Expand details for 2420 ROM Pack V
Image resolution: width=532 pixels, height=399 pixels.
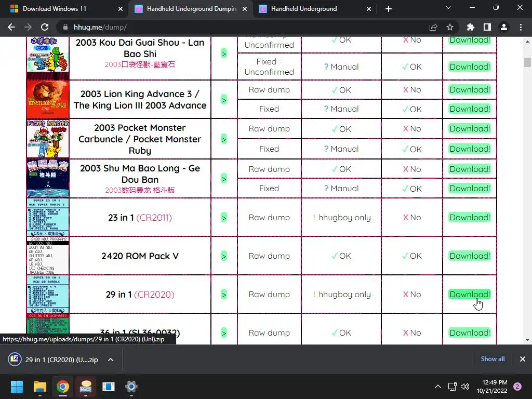click(224, 256)
